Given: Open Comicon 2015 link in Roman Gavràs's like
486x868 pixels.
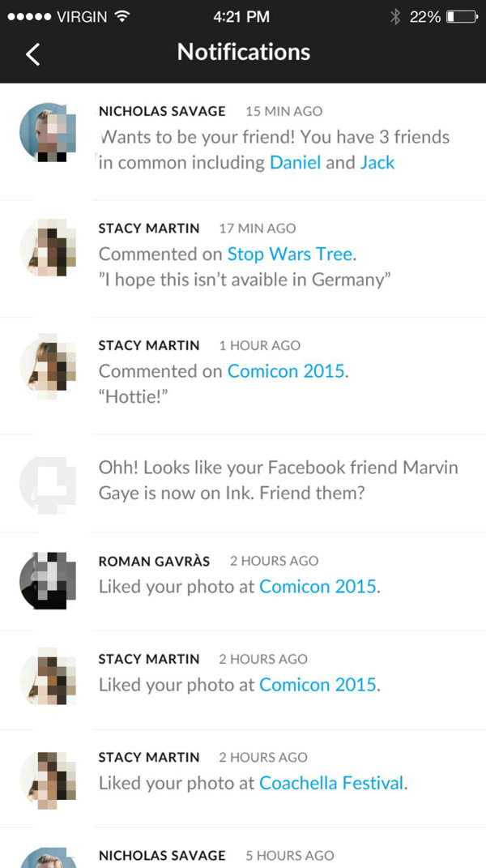Looking at the screenshot, I should 318,586.
